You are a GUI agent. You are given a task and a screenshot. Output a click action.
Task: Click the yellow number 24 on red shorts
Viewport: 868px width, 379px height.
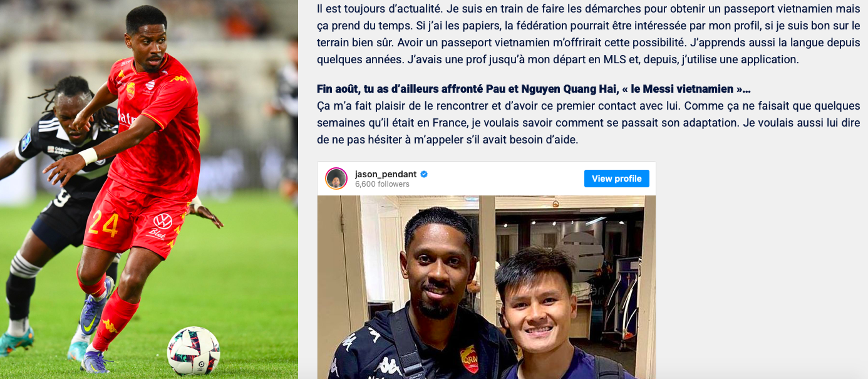(x=103, y=224)
